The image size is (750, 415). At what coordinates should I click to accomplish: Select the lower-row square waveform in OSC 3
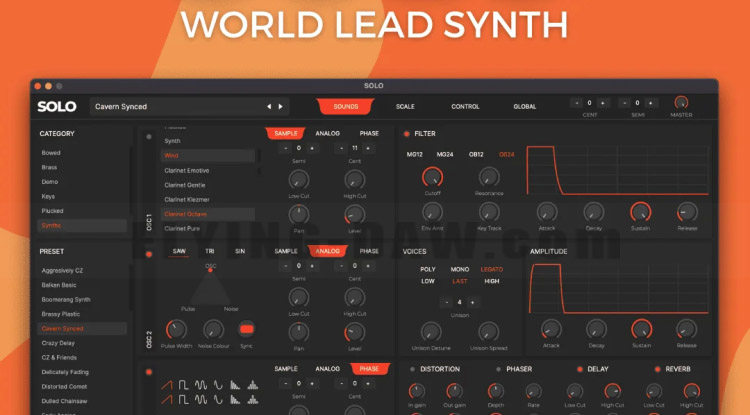tap(184, 399)
